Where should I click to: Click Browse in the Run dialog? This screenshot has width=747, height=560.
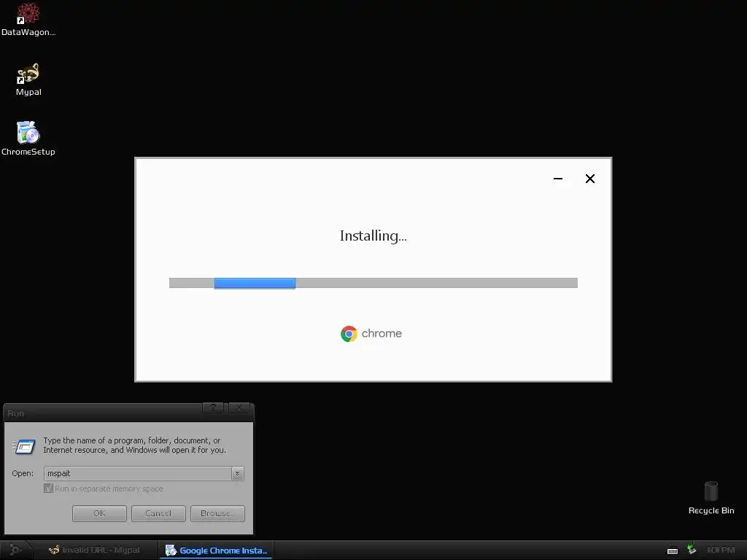(x=217, y=513)
